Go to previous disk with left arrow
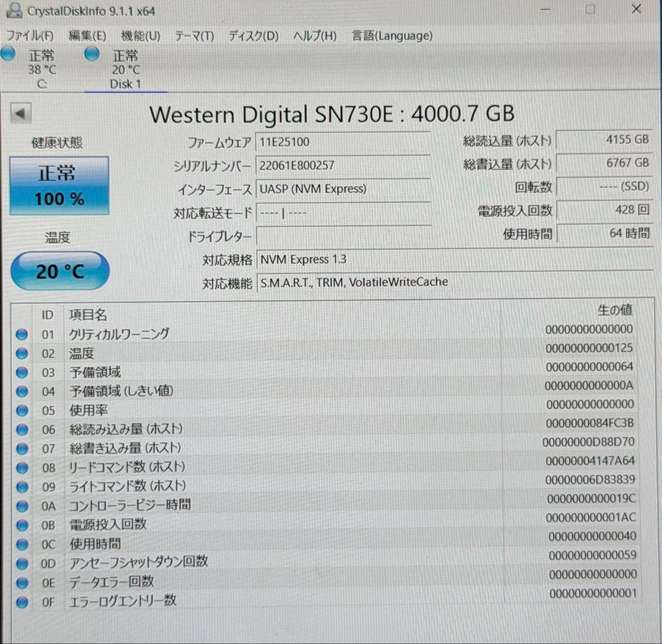Image resolution: width=662 pixels, height=644 pixels. (x=21, y=113)
